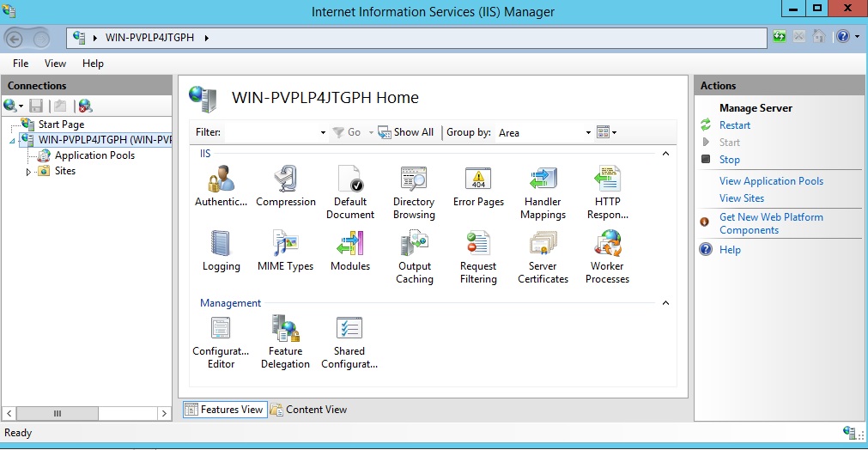Click the save connections disk icon

36,106
